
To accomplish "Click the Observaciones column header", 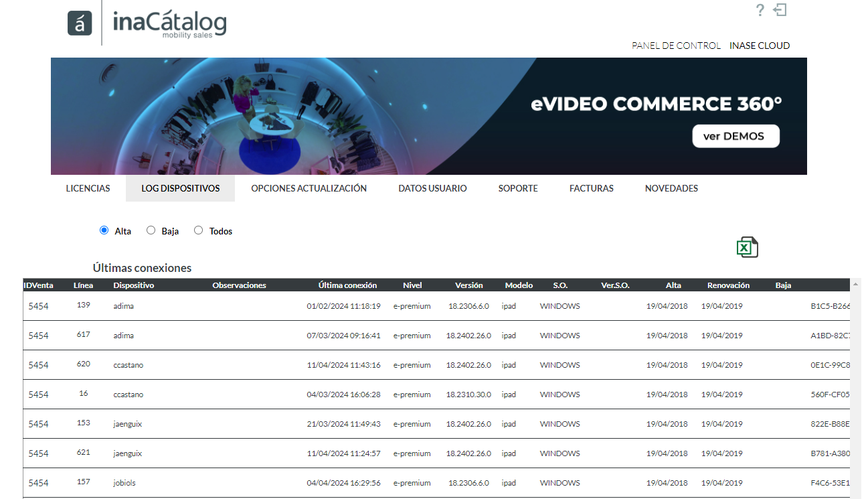I will [239, 285].
